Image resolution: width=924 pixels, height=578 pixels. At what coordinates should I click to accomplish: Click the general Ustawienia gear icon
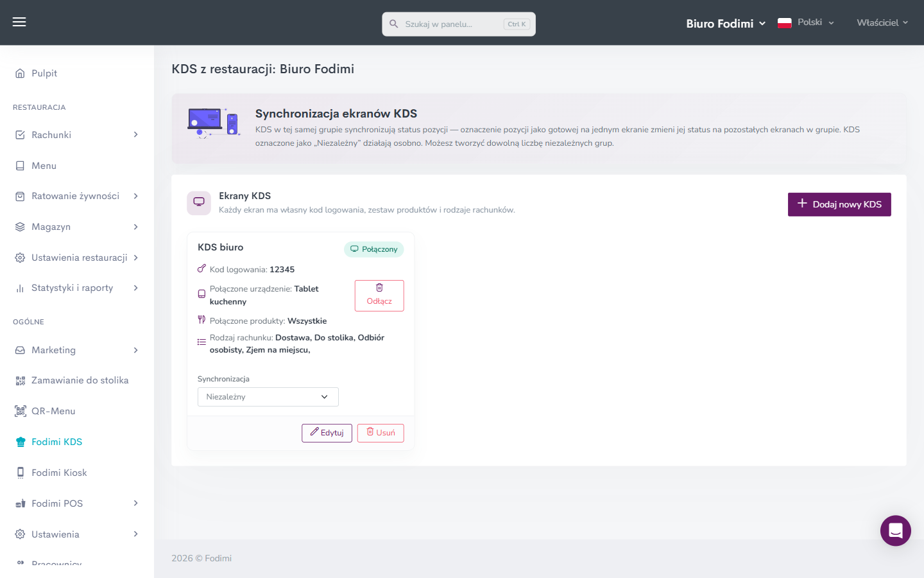[20, 534]
